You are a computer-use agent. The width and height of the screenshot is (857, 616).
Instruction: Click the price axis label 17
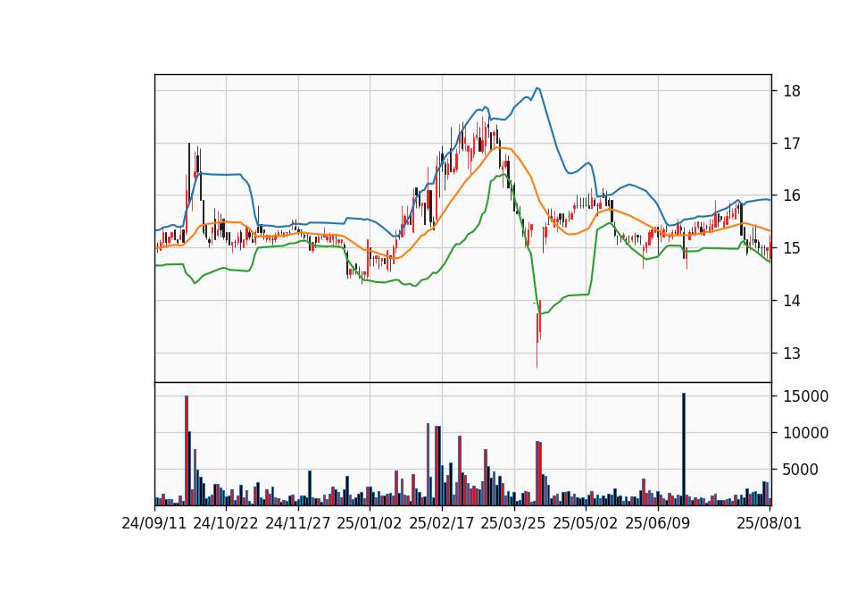pyautogui.click(x=792, y=144)
